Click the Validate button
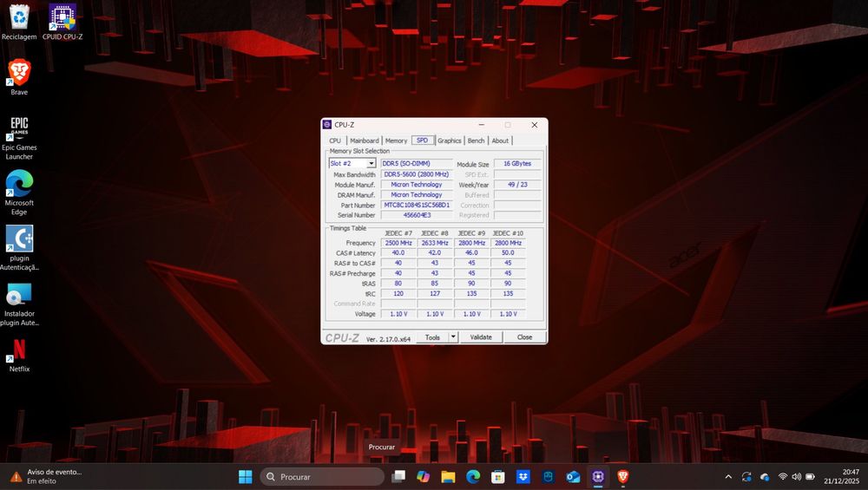Screen dimensions: 868x490 coord(481,337)
